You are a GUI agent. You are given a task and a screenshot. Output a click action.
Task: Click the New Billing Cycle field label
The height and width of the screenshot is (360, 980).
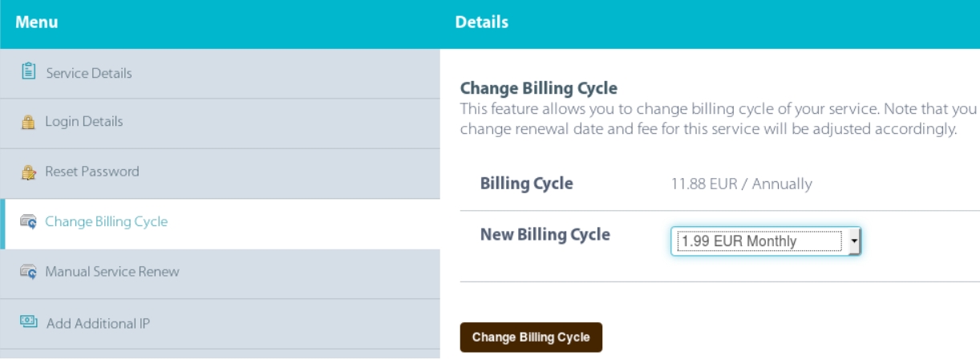pos(545,235)
